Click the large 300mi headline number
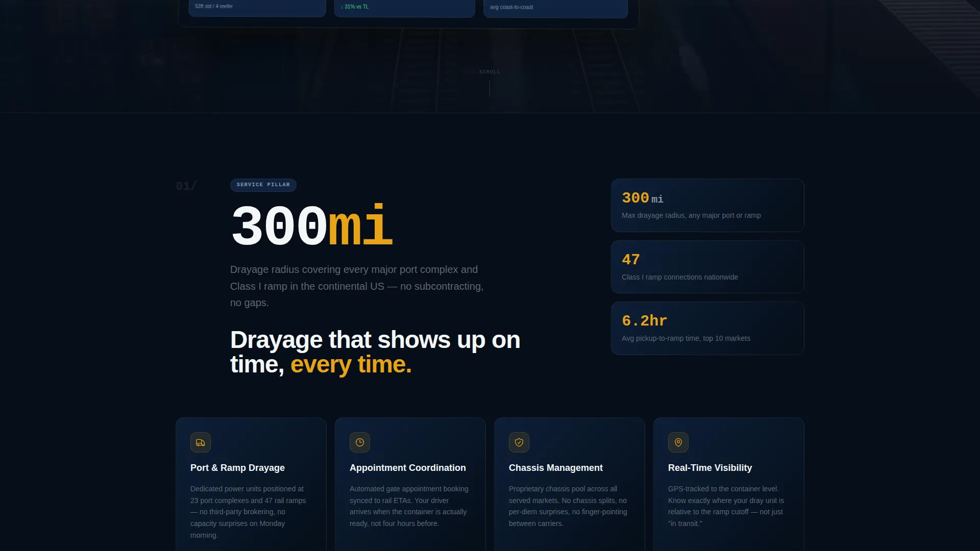 click(311, 226)
